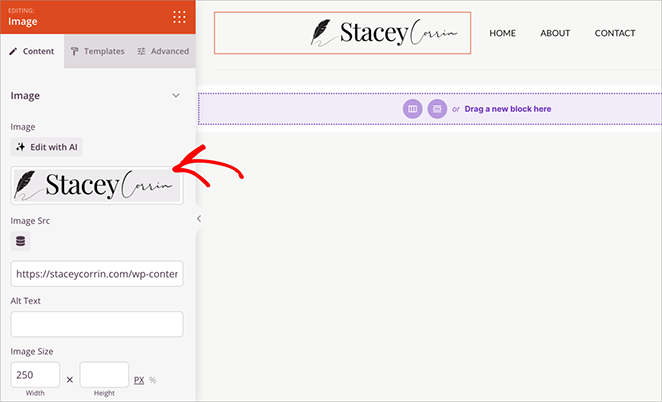The image size is (662, 402).
Task: Click the image Width field
Action: [35, 375]
